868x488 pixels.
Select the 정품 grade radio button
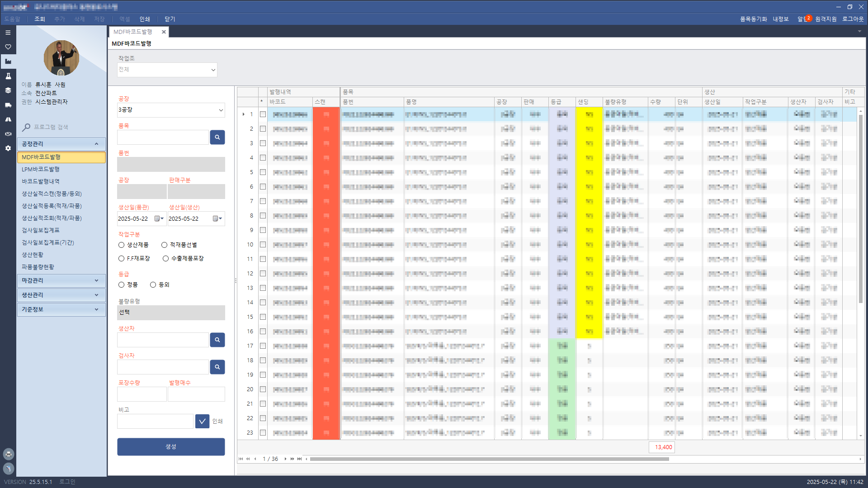coord(121,284)
